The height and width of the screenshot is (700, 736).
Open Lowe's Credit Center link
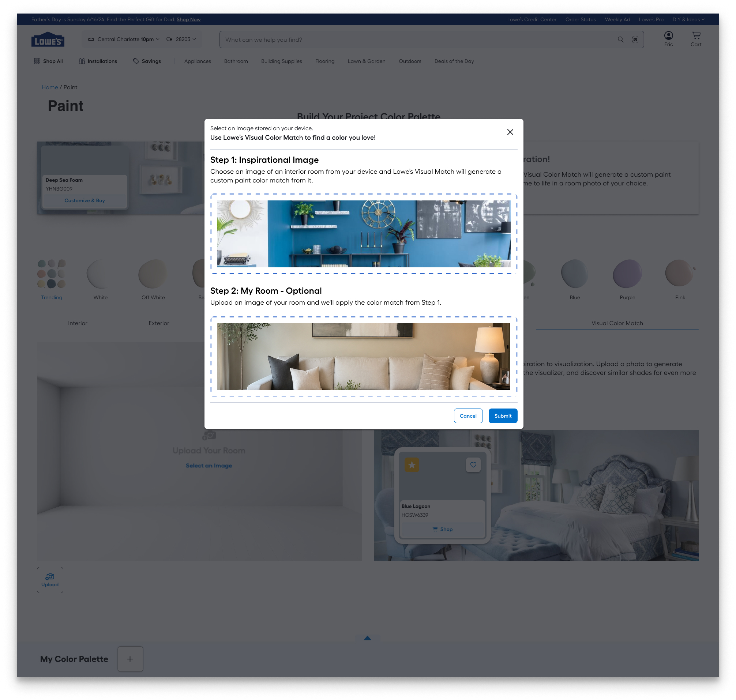(x=532, y=19)
